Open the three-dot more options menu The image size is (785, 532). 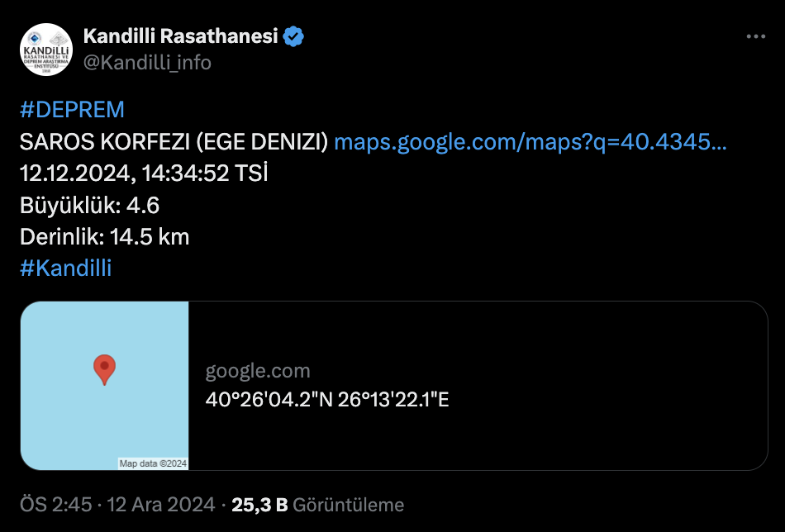755,36
